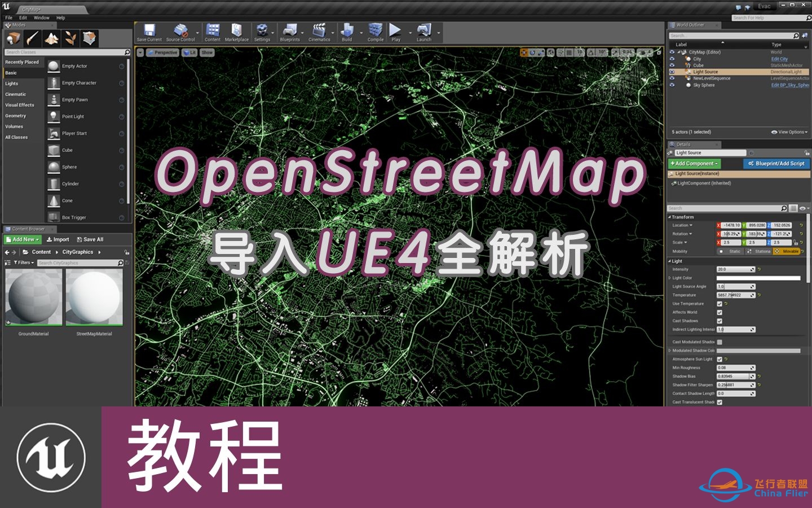
Task: Click the Save Current toolbar icon
Action: click(x=149, y=30)
